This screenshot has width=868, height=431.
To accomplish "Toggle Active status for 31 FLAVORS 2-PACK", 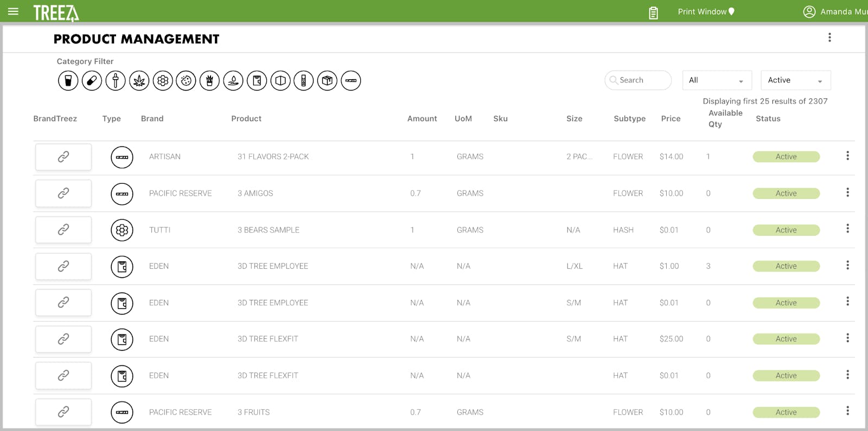I will click(786, 157).
